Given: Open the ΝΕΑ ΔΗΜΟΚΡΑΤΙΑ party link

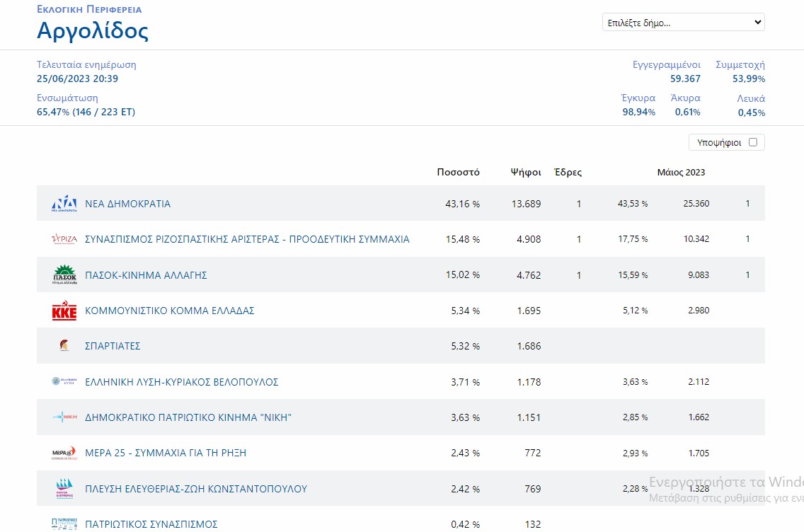Looking at the screenshot, I should point(127,204).
